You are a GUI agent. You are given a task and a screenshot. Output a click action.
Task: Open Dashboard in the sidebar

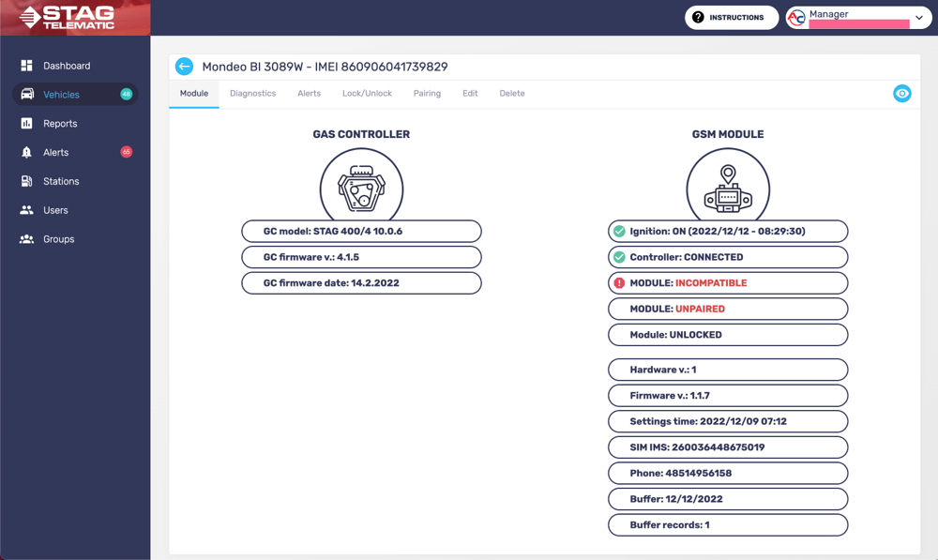coord(75,66)
